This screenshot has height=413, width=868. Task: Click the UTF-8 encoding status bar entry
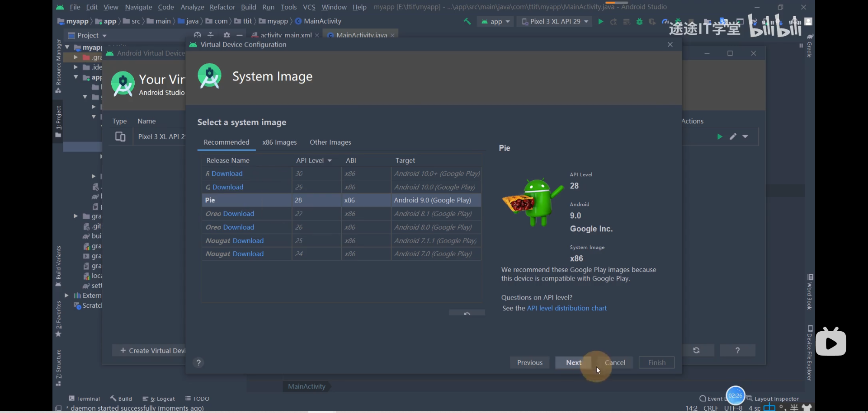coord(733,408)
